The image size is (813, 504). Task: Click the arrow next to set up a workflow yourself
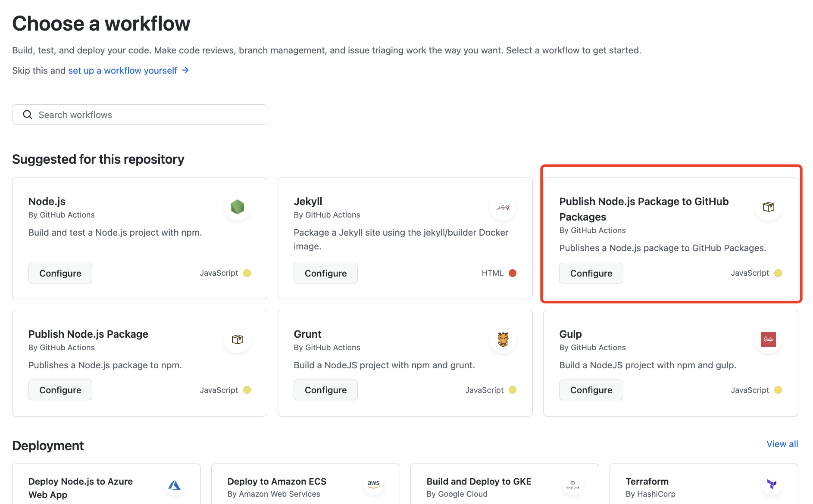pyautogui.click(x=185, y=70)
